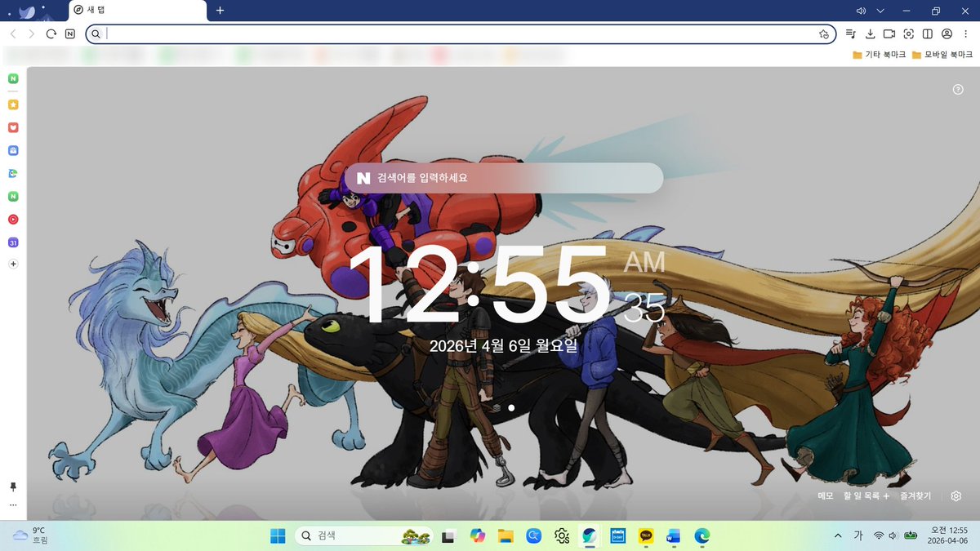This screenshot has width=980, height=551.
Task: Open sidebar more options ellipsis
Action: click(x=13, y=505)
